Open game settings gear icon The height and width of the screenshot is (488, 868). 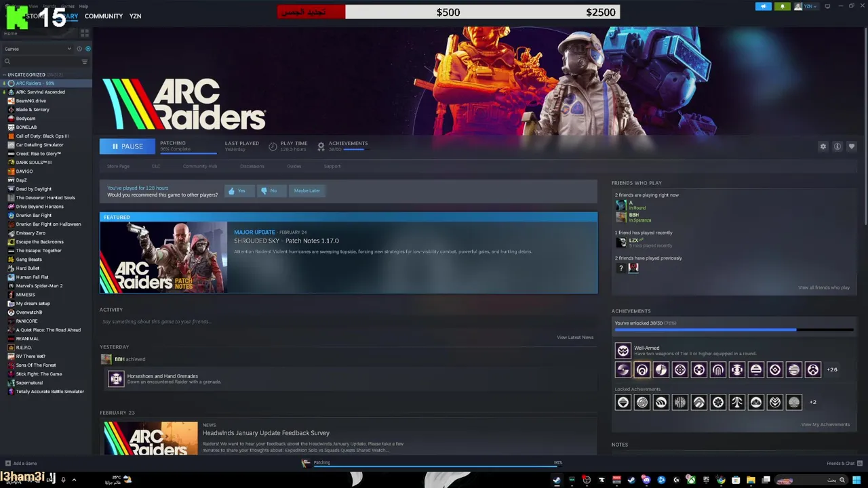pyautogui.click(x=823, y=146)
